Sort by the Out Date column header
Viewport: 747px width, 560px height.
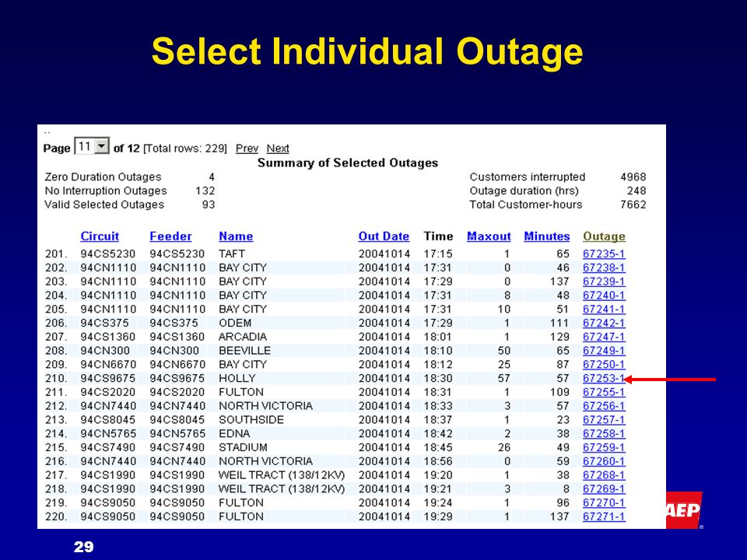(384, 236)
